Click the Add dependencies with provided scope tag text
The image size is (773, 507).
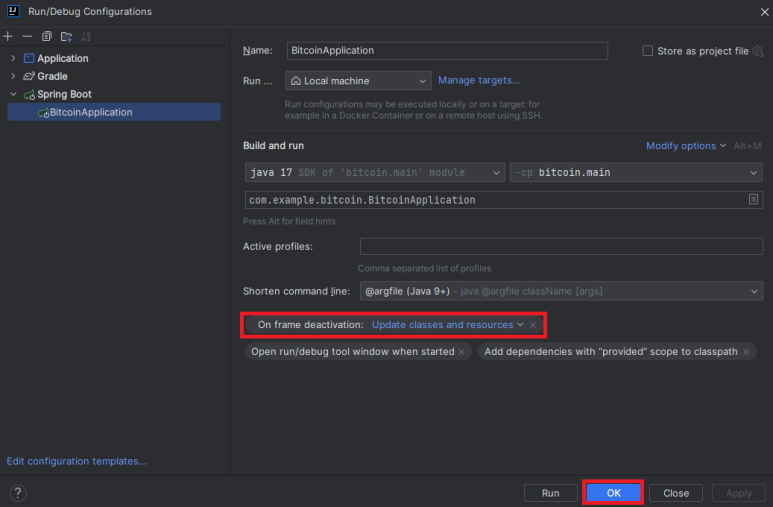611,352
